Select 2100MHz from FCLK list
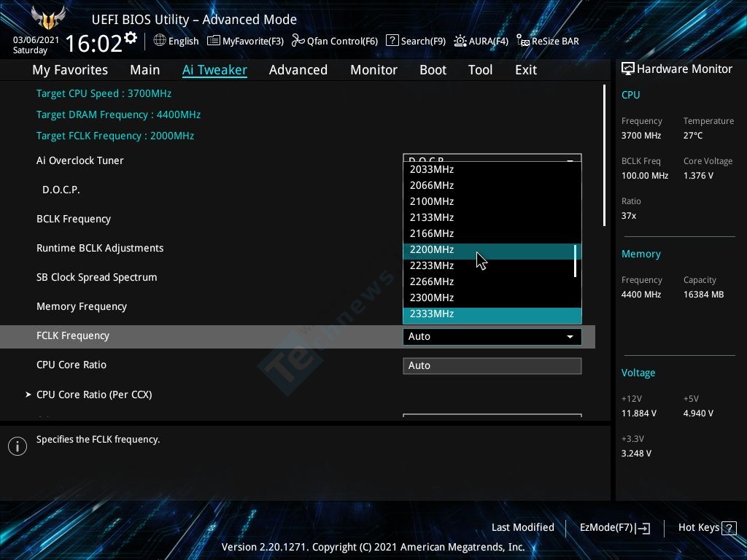The image size is (747, 560). pyautogui.click(x=492, y=201)
